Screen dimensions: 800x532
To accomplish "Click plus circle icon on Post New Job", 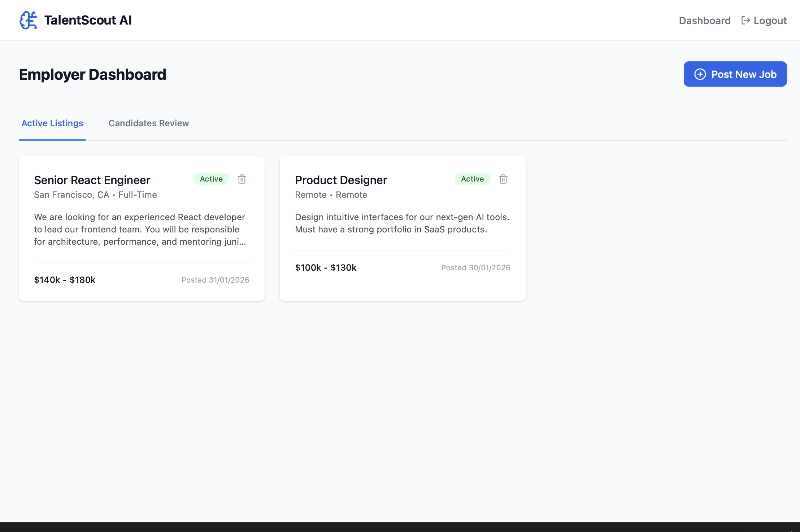I will click(700, 74).
